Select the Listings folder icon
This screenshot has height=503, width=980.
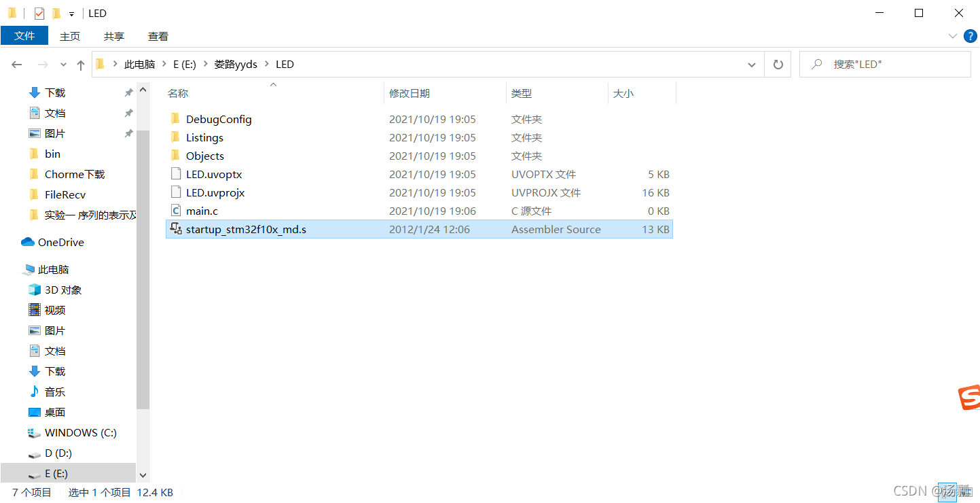(x=175, y=137)
